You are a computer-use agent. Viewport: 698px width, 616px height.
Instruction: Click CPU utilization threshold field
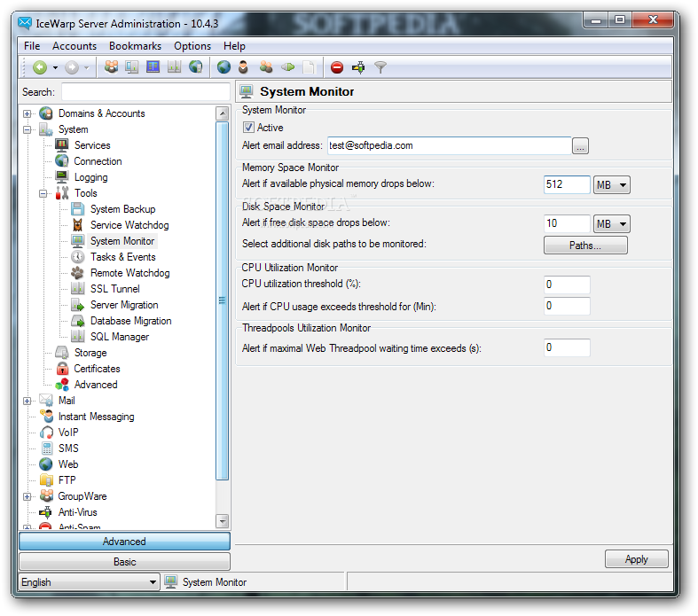point(567,285)
